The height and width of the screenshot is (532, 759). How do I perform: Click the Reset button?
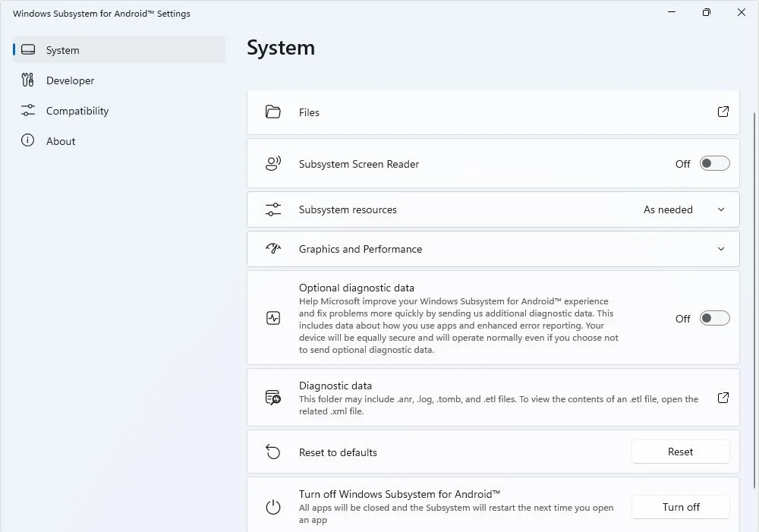click(680, 452)
